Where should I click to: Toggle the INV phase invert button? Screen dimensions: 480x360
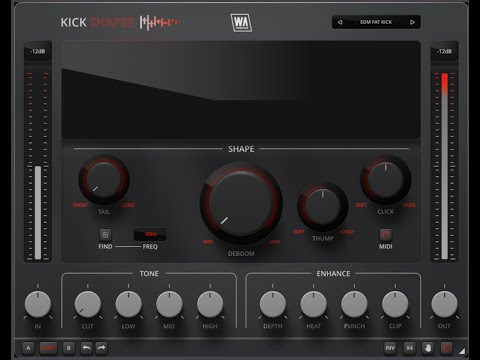point(390,348)
